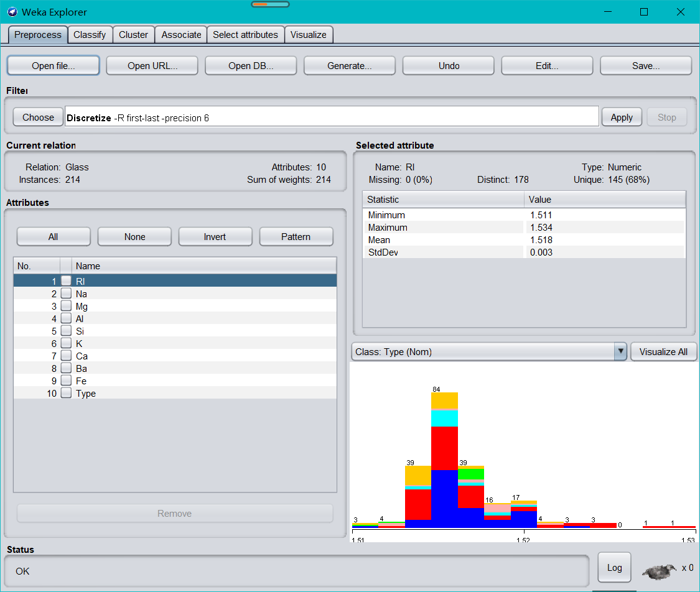Click the Weka bird status icon
Screen dimensions: 700x592
[659, 571]
